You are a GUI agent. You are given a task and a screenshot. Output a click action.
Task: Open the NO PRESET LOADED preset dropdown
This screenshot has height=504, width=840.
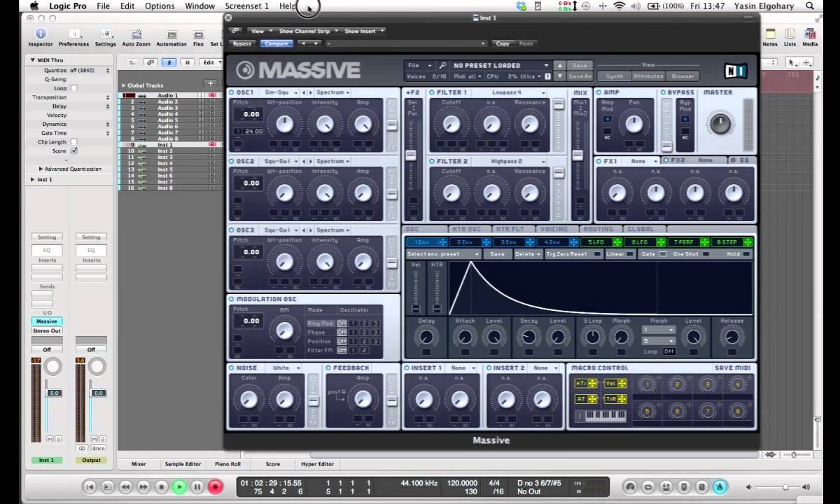click(500, 65)
